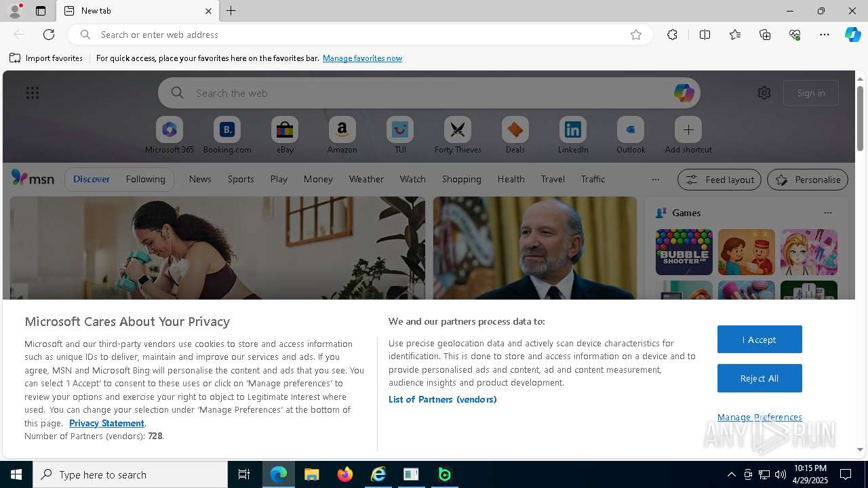The width and height of the screenshot is (868, 488).
Task: Open the eBay shortcut tile
Action: pos(285,135)
